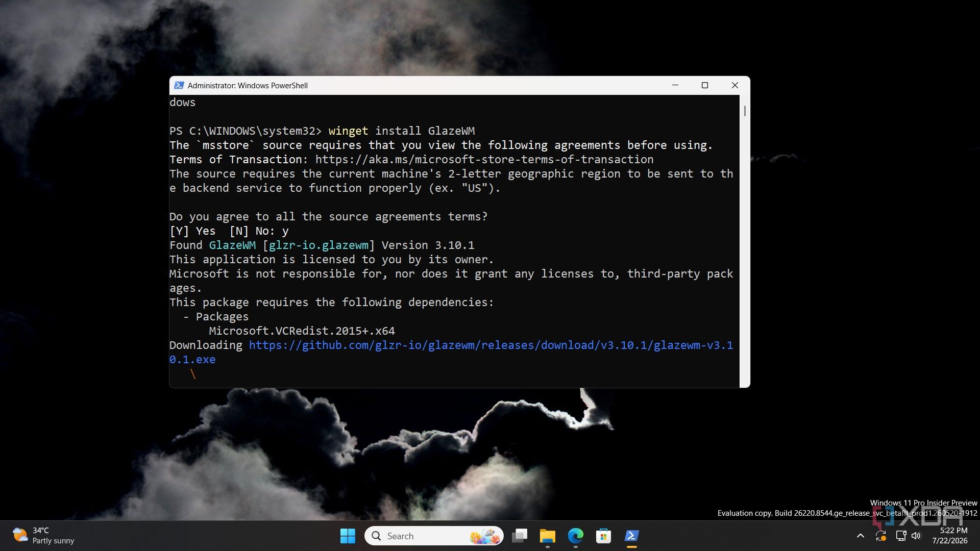Click the '- Packages' line
Screen dimensions: 980x551
click(216, 316)
